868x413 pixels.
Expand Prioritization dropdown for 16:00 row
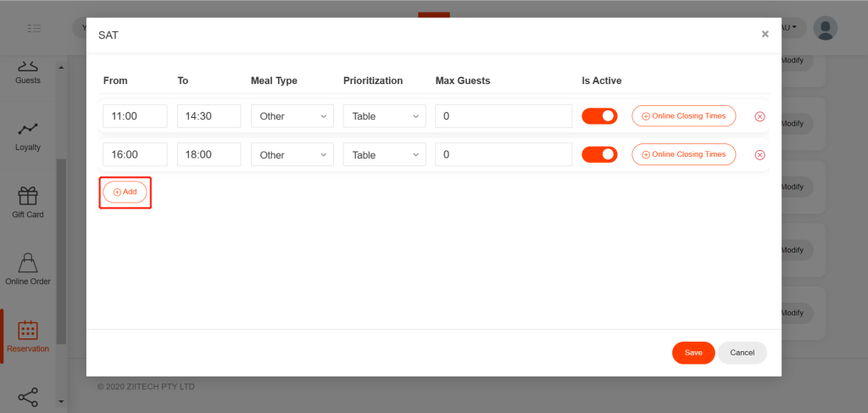click(384, 155)
